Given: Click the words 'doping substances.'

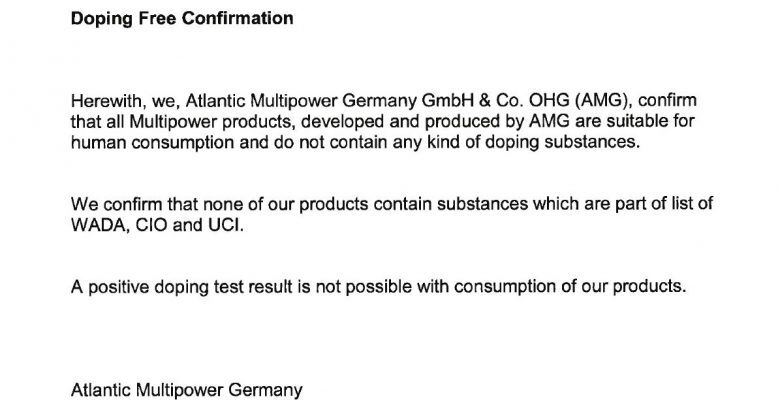Looking at the screenshot, I should [563, 143].
